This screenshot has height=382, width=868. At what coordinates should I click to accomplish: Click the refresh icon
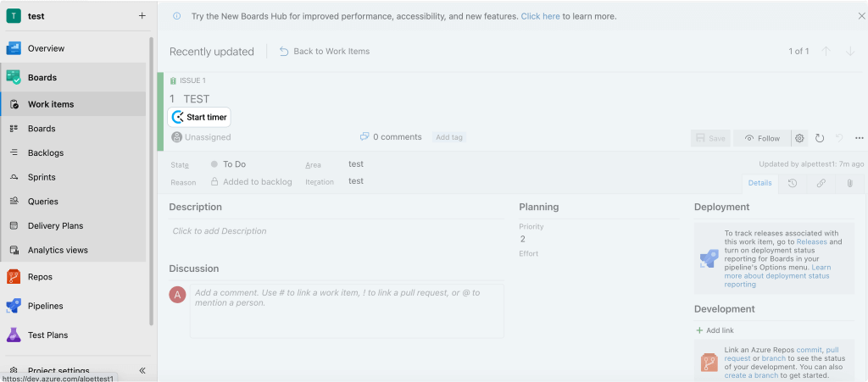pyautogui.click(x=820, y=138)
